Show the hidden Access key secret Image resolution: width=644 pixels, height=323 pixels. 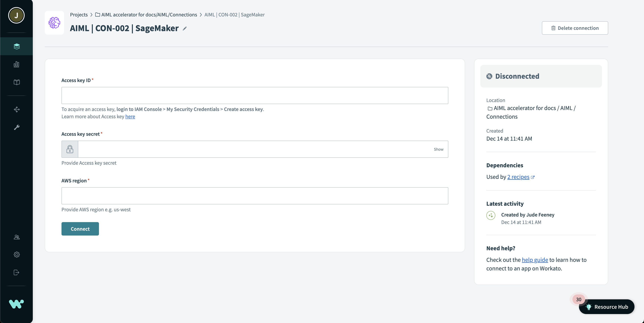[x=438, y=149]
